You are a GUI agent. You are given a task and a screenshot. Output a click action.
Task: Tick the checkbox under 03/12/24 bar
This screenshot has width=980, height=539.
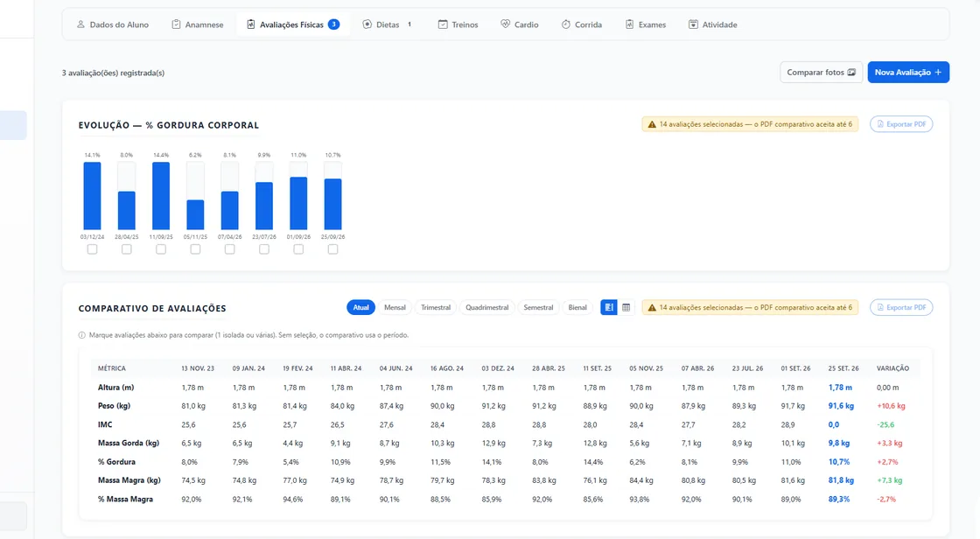tap(93, 249)
